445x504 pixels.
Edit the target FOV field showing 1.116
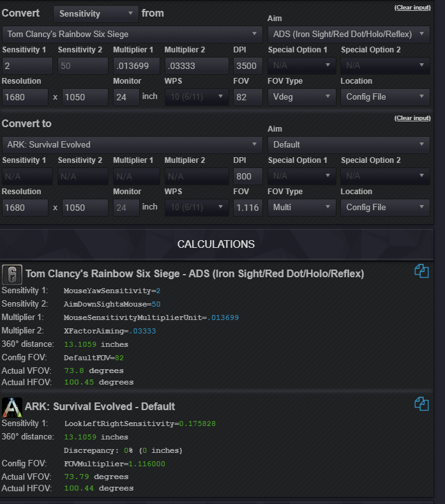(x=248, y=208)
